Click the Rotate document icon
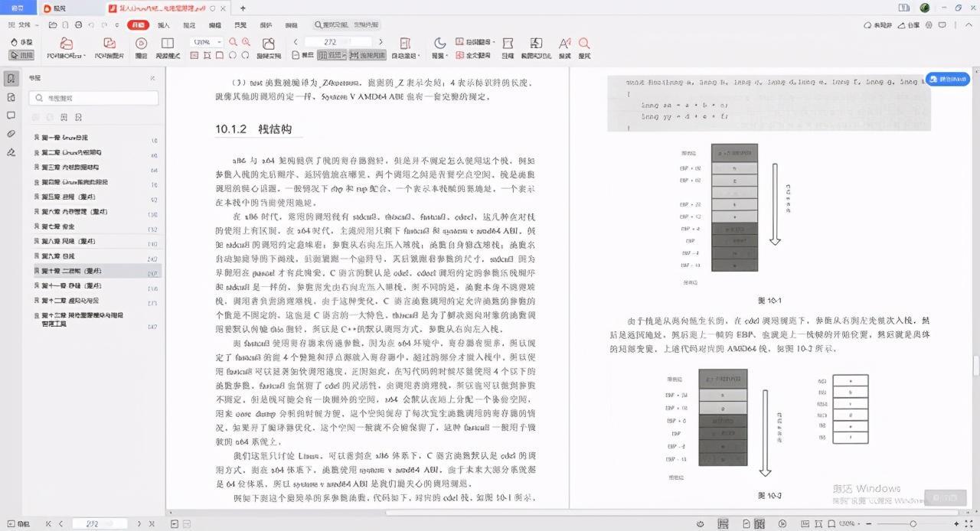The image size is (980, 531). [268, 48]
